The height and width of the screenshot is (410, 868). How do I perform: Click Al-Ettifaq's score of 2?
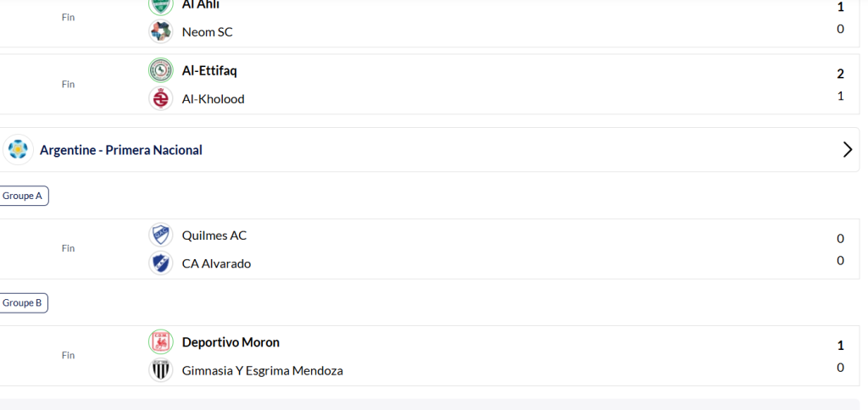pyautogui.click(x=840, y=74)
